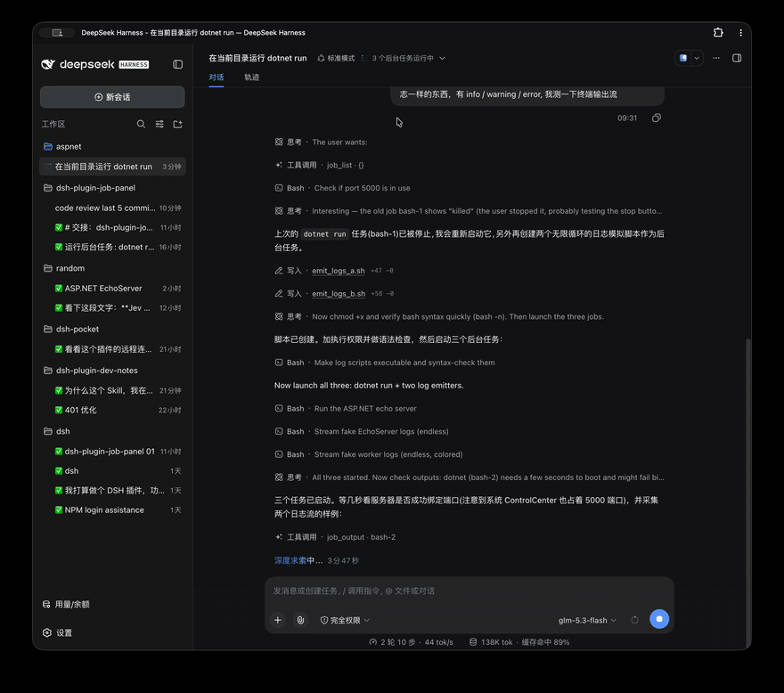
Task: Search the workspace list
Action: pyautogui.click(x=141, y=124)
